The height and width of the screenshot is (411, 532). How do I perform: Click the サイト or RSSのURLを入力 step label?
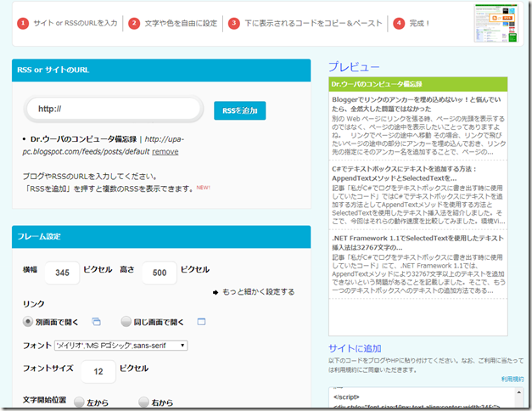click(76, 23)
